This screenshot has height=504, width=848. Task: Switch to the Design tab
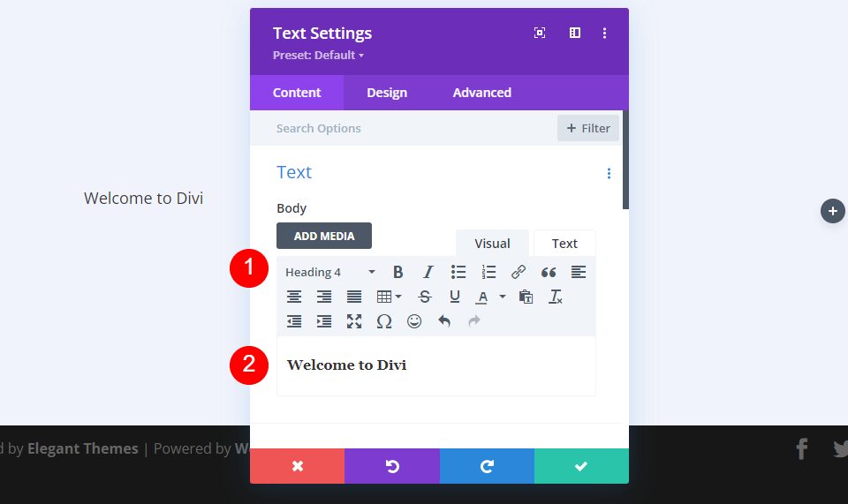point(387,93)
